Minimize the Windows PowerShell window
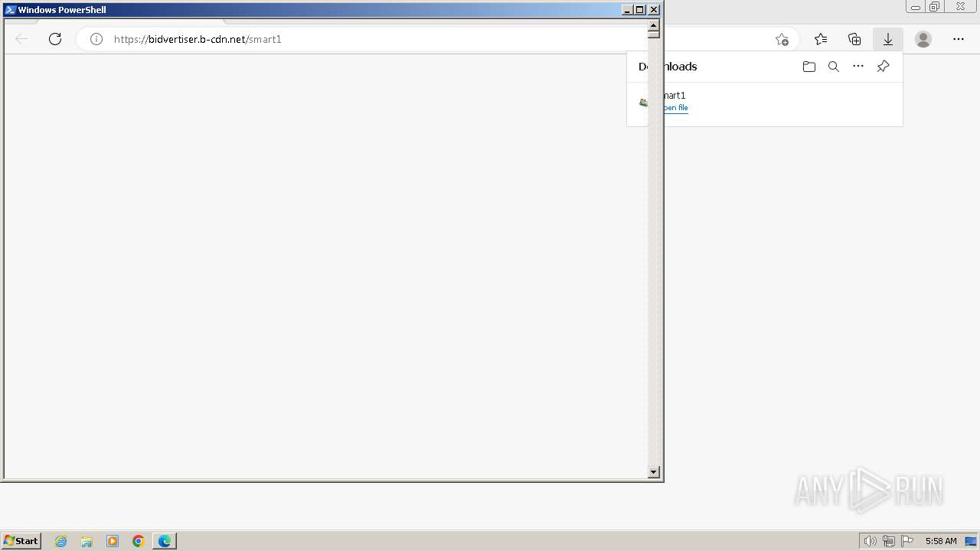 628,10
